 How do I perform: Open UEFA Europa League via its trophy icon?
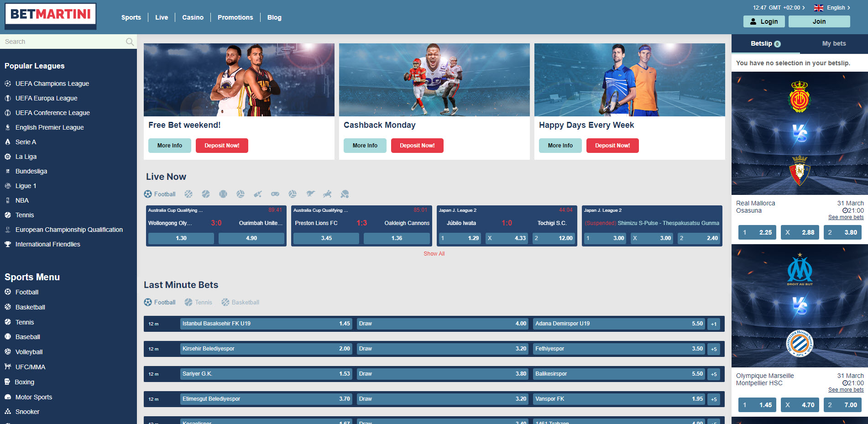8,98
